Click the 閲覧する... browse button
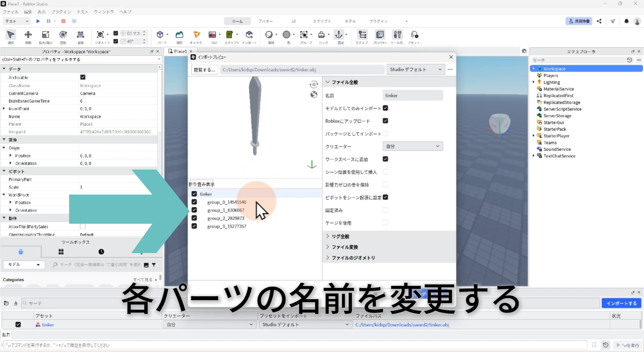644x362 pixels. pos(205,70)
